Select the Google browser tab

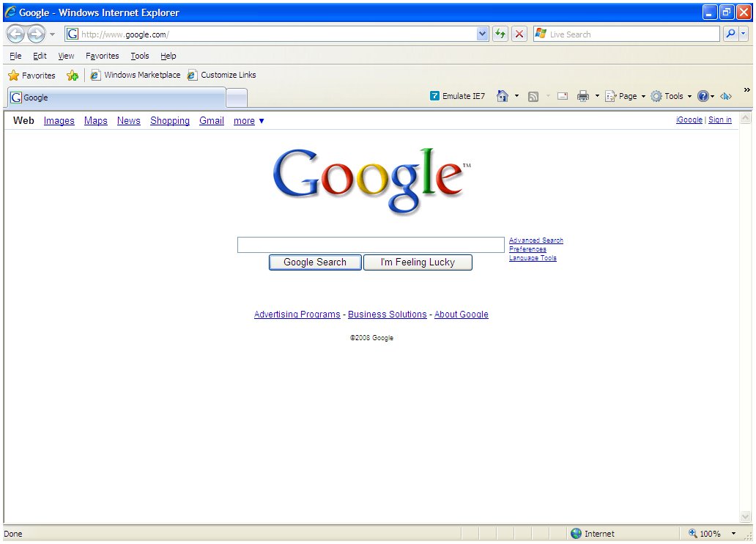click(x=116, y=98)
